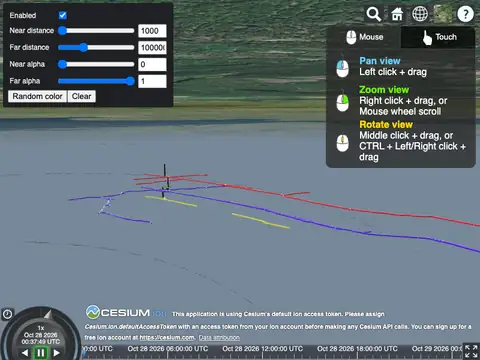The image size is (480, 360).
Task: Adjust the Far distance slider
Action: click(96, 47)
